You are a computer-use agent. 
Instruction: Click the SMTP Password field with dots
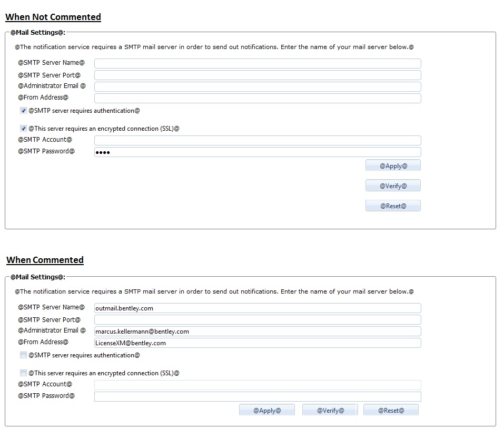(258, 152)
